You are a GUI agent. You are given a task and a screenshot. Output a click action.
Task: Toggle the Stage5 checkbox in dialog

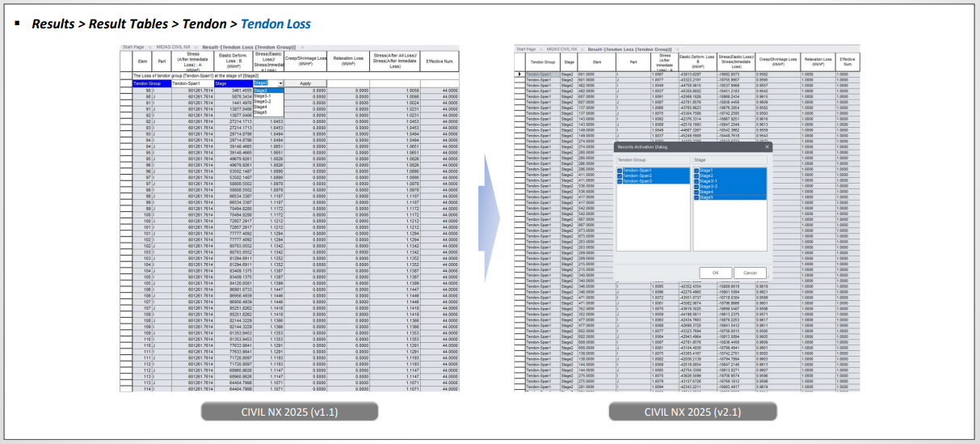click(x=696, y=197)
